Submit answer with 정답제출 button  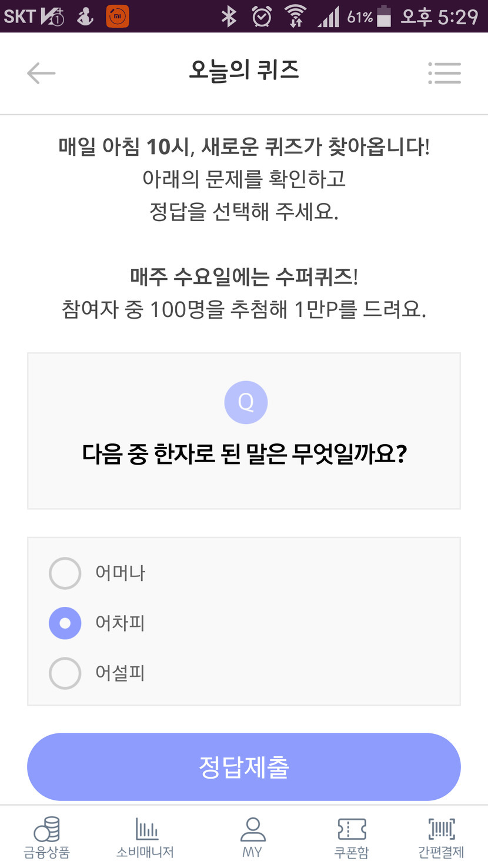243,766
